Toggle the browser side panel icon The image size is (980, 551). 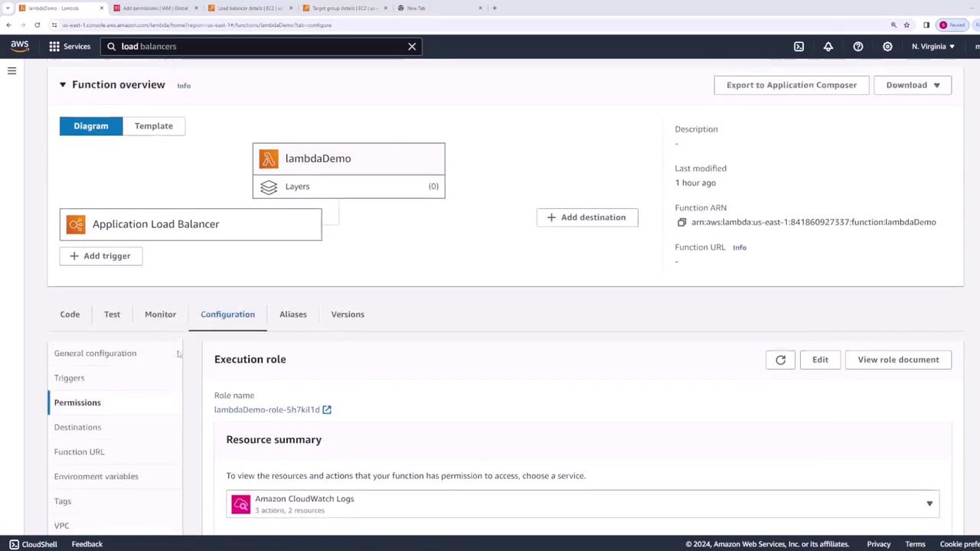click(926, 25)
